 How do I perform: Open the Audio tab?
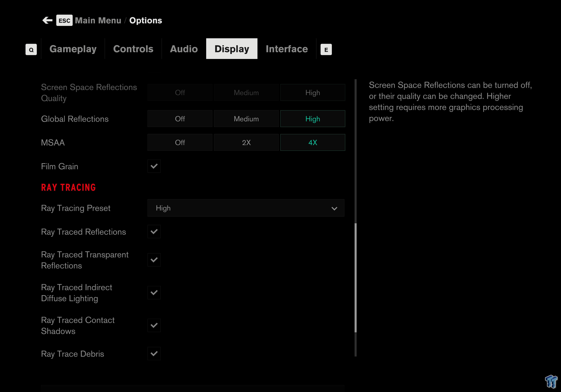pos(184,49)
